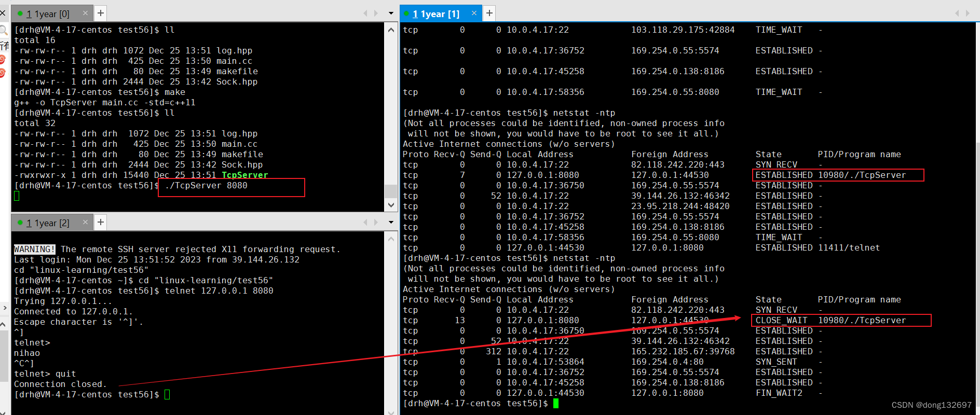Click foreign address 169.254.0.4:80
The height and width of the screenshot is (415, 980).
coord(667,362)
